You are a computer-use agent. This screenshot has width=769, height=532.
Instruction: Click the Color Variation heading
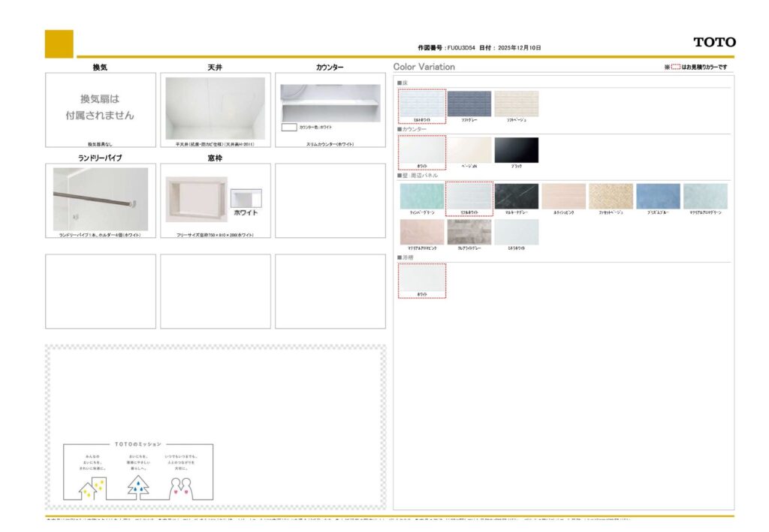[424, 67]
